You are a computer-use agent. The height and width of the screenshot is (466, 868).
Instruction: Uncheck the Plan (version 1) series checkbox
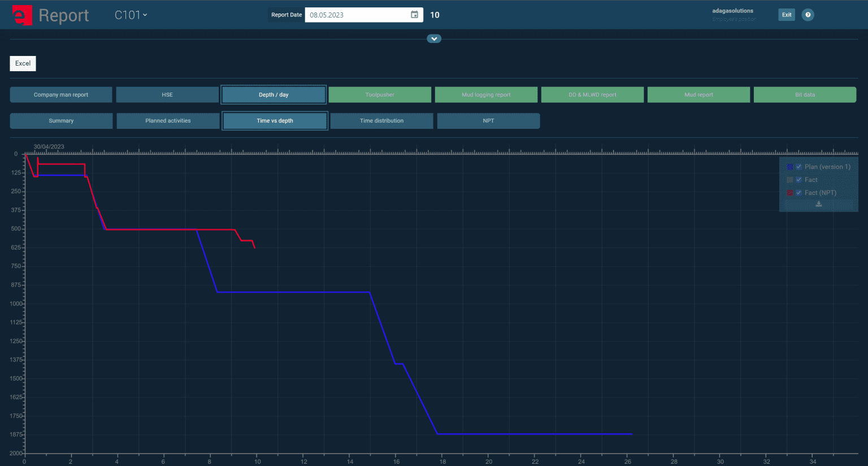(x=799, y=167)
